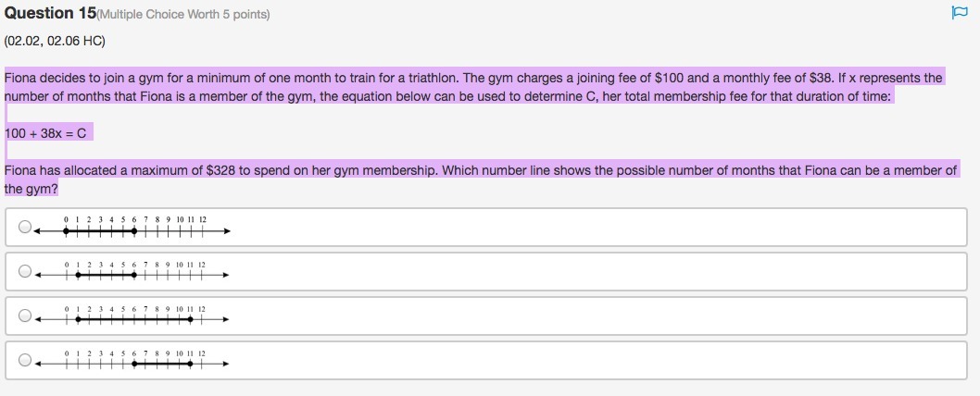The width and height of the screenshot is (980, 396).
Task: Click the second answer's number line graphic
Action: tap(132, 271)
